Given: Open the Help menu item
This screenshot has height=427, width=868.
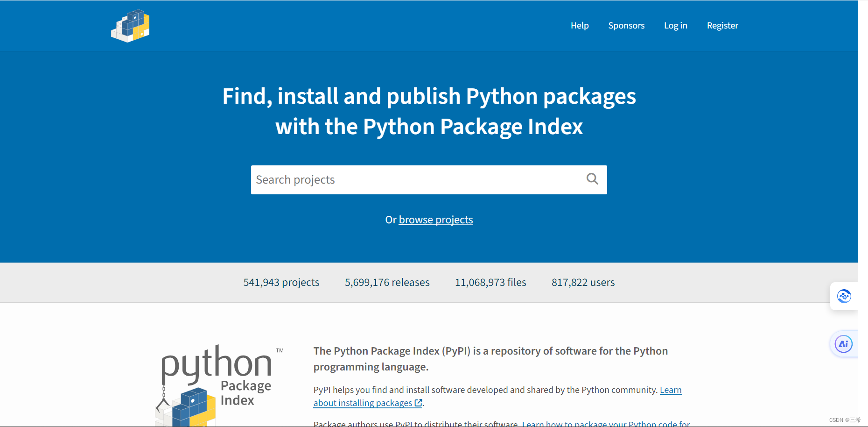Looking at the screenshot, I should [x=580, y=26].
